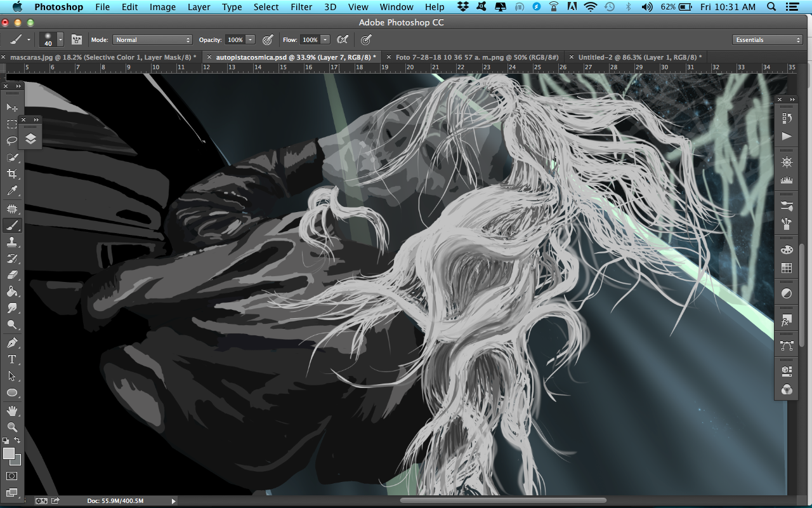Select the Brush tool in toolbox

12,225
